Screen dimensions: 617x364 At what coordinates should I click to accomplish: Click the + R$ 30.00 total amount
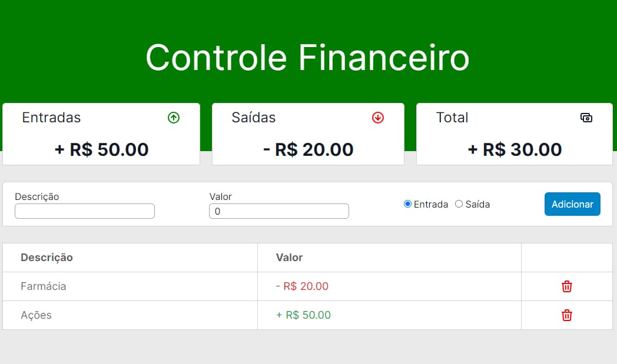(515, 149)
